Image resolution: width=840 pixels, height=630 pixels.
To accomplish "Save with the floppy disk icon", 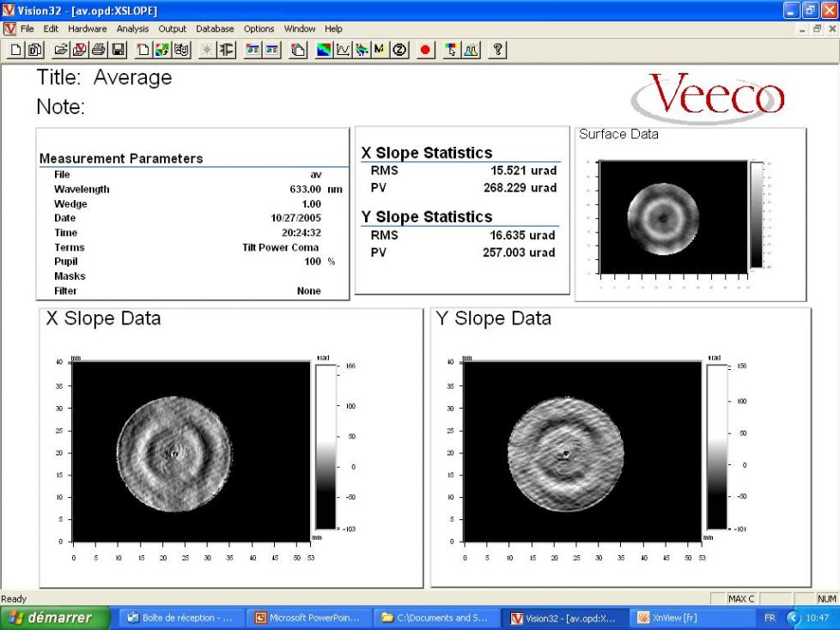I will pos(118,50).
